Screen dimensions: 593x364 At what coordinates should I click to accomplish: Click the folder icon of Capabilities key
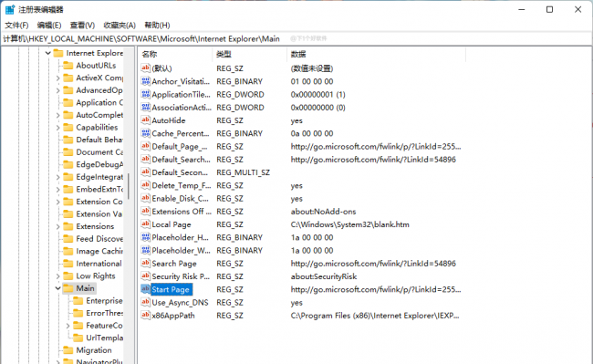pos(68,128)
